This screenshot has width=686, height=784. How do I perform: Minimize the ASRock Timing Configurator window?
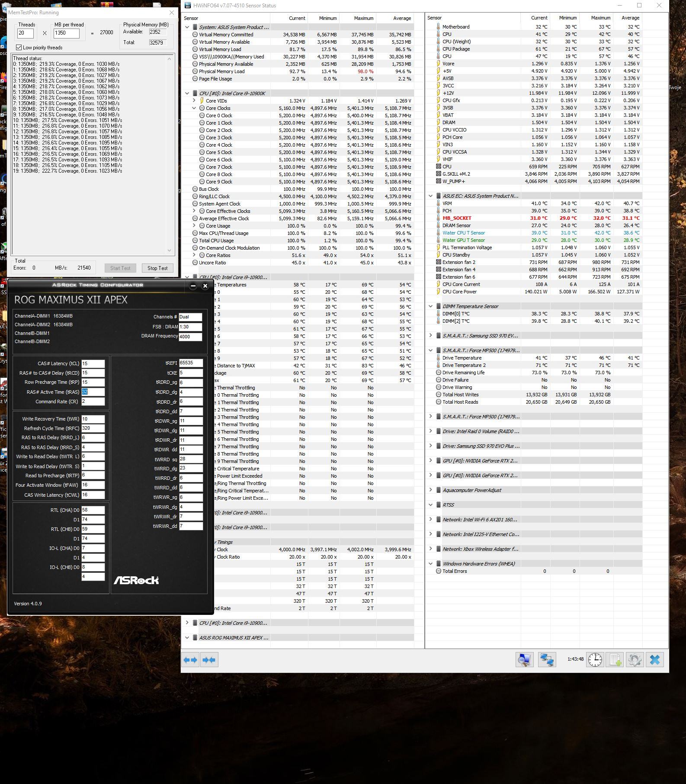tap(193, 286)
